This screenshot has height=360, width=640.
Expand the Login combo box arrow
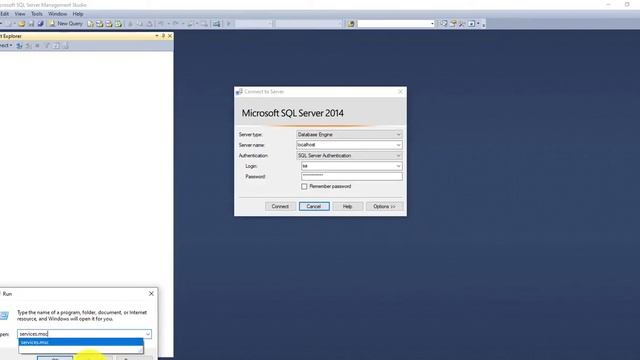(398, 166)
